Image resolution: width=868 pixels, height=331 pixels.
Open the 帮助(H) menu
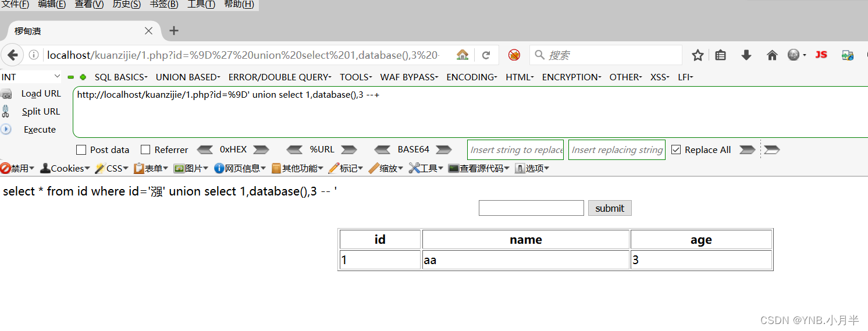tap(239, 5)
